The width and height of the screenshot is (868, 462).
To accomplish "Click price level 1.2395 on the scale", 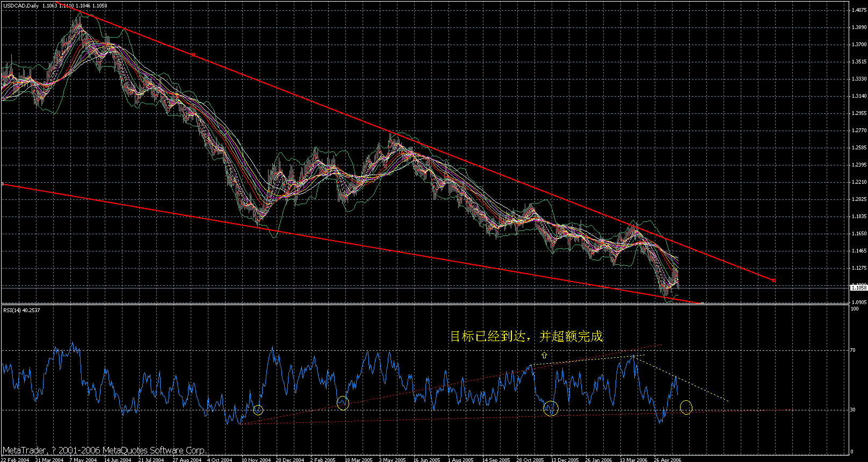I will 859,164.
